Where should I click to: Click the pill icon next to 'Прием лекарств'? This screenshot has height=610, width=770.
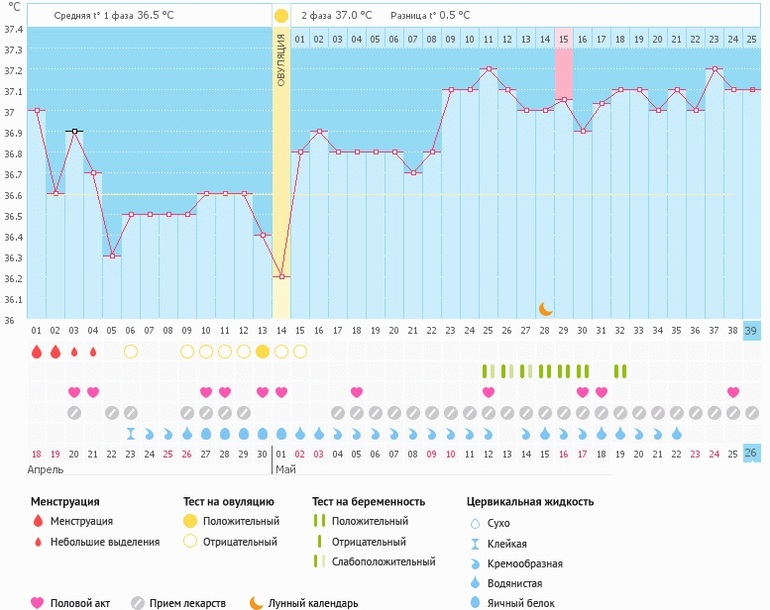(x=138, y=603)
